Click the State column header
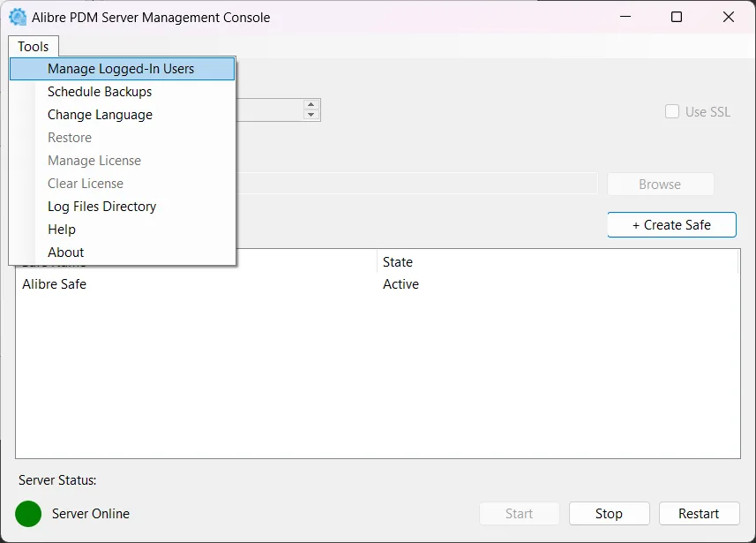 558,262
